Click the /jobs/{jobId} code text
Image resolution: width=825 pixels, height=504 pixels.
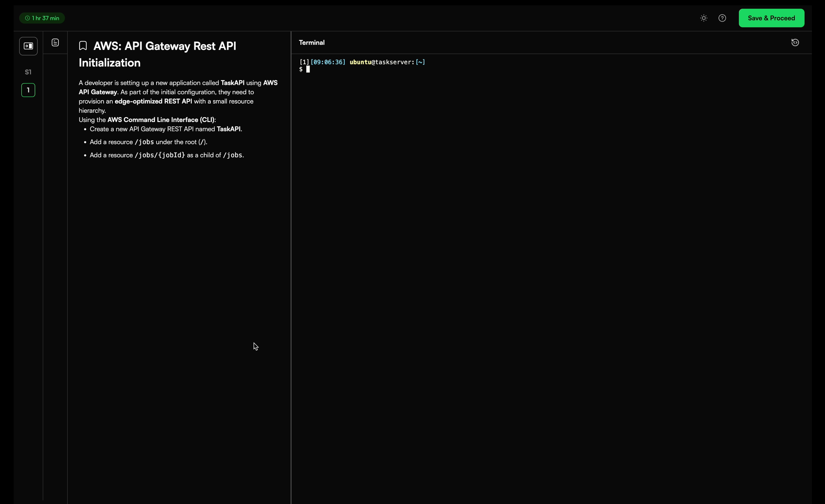click(159, 155)
